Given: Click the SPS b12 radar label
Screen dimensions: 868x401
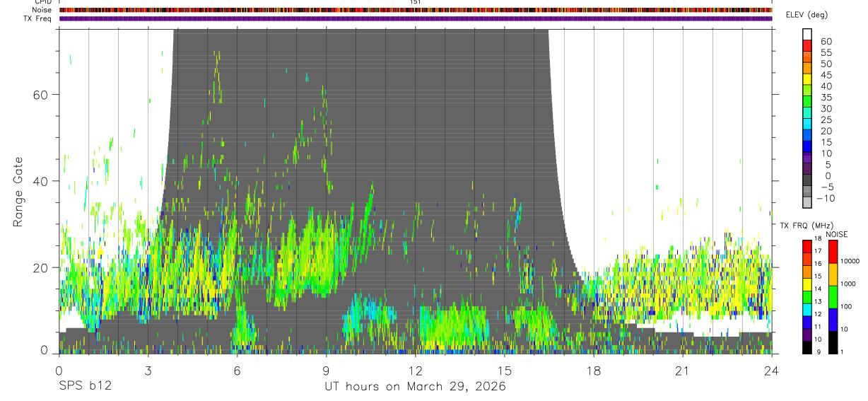Looking at the screenshot, I should click(83, 386).
